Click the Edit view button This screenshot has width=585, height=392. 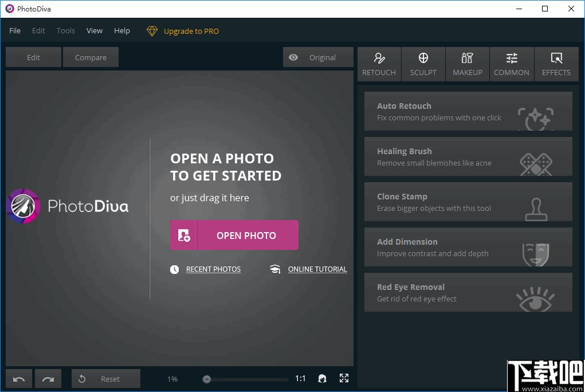point(34,57)
